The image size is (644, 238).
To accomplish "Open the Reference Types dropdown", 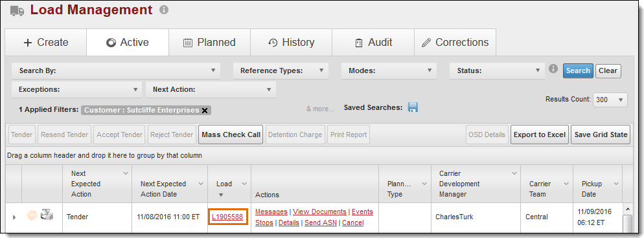I will click(x=281, y=71).
